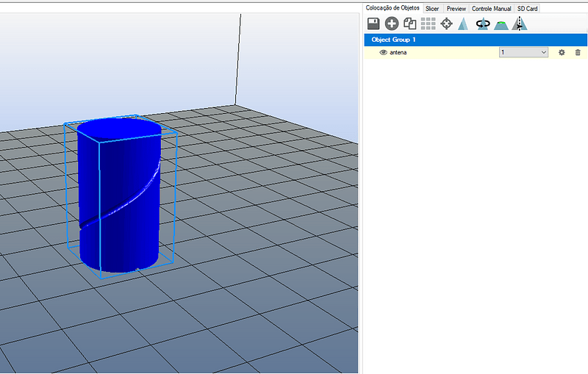The height and width of the screenshot is (374, 588).
Task: Open the Slicer tab
Action: pos(432,9)
